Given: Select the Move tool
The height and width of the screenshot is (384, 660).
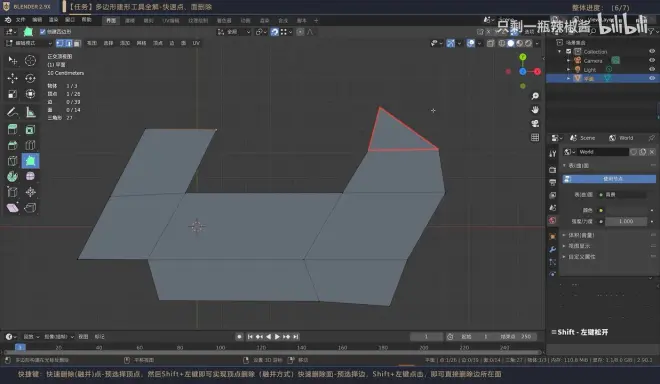Looking at the screenshot, I should 12,78.
